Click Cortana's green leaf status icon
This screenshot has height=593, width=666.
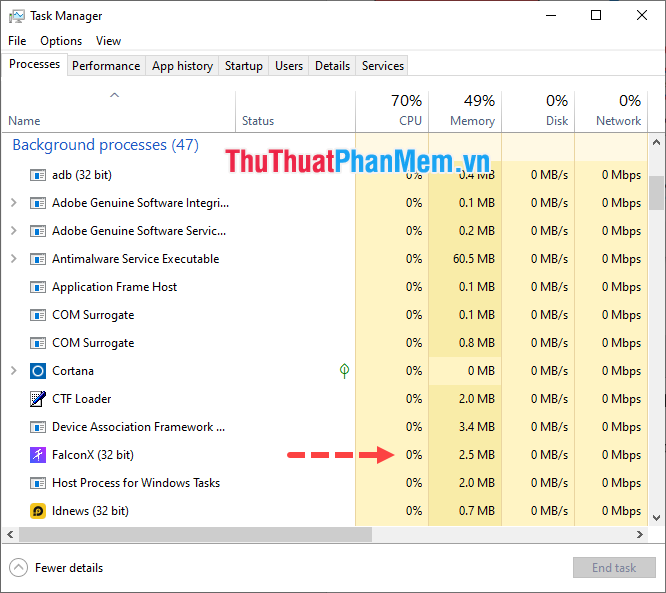click(344, 371)
